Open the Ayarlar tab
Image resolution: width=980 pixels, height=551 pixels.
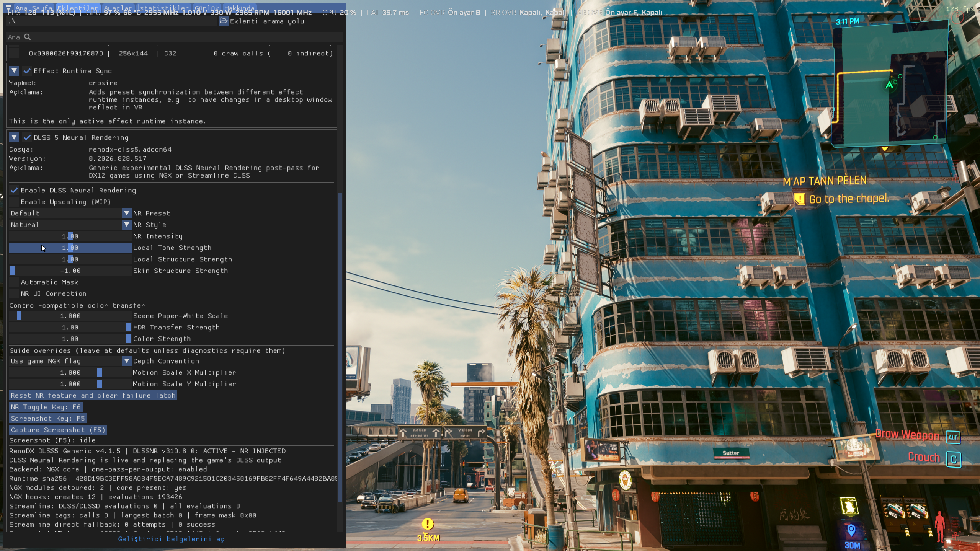coord(118,8)
